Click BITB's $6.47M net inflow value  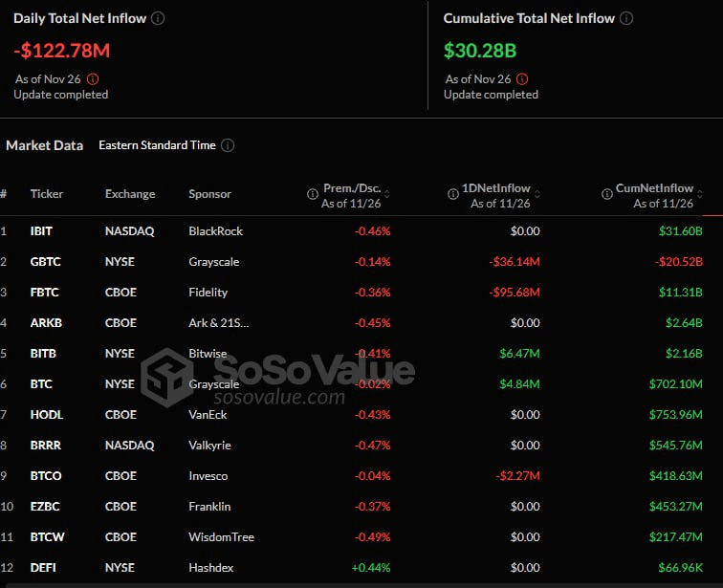coord(519,354)
